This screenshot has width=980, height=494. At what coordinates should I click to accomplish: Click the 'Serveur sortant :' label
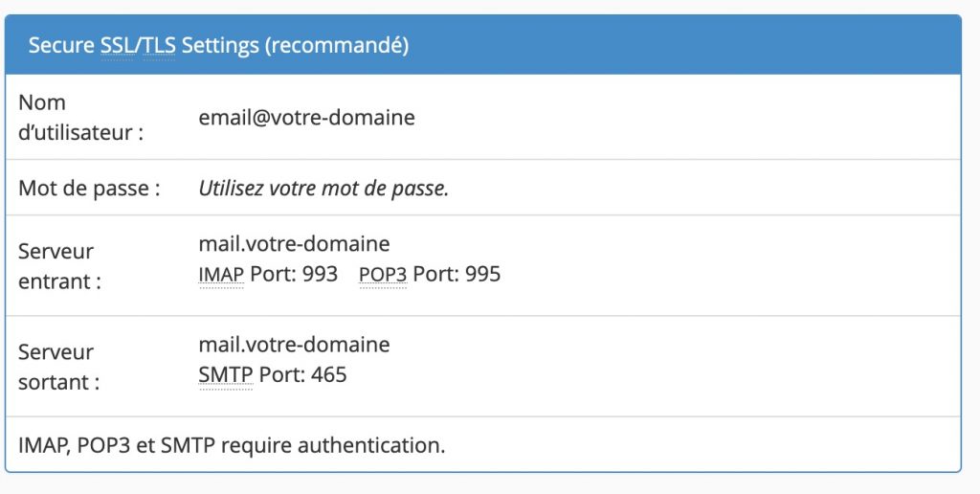[x=58, y=367]
